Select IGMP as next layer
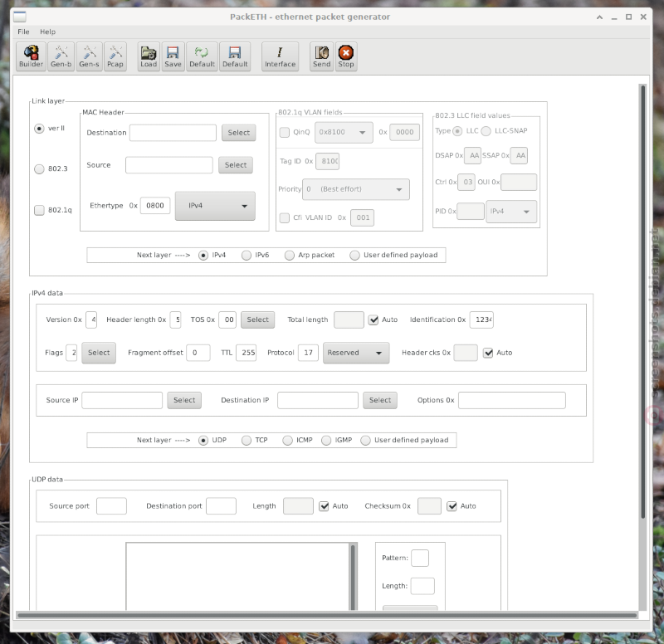Image resolution: width=664 pixels, height=644 pixels. (326, 441)
